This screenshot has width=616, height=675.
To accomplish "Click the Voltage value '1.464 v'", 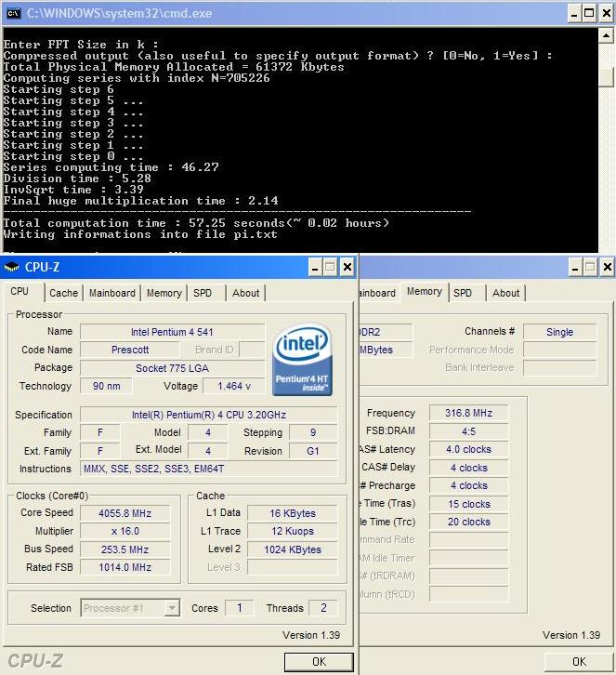I will (233, 386).
